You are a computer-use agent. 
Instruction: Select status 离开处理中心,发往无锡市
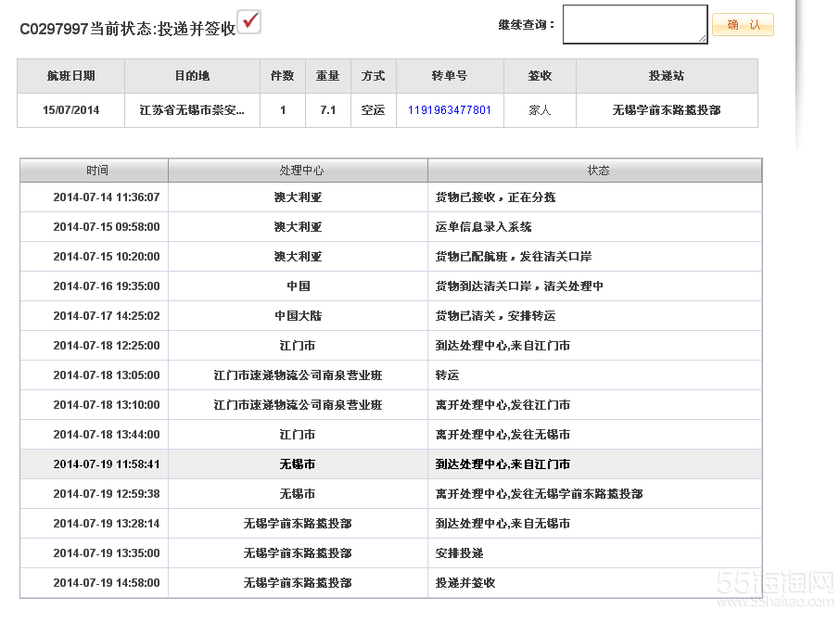[x=503, y=435]
